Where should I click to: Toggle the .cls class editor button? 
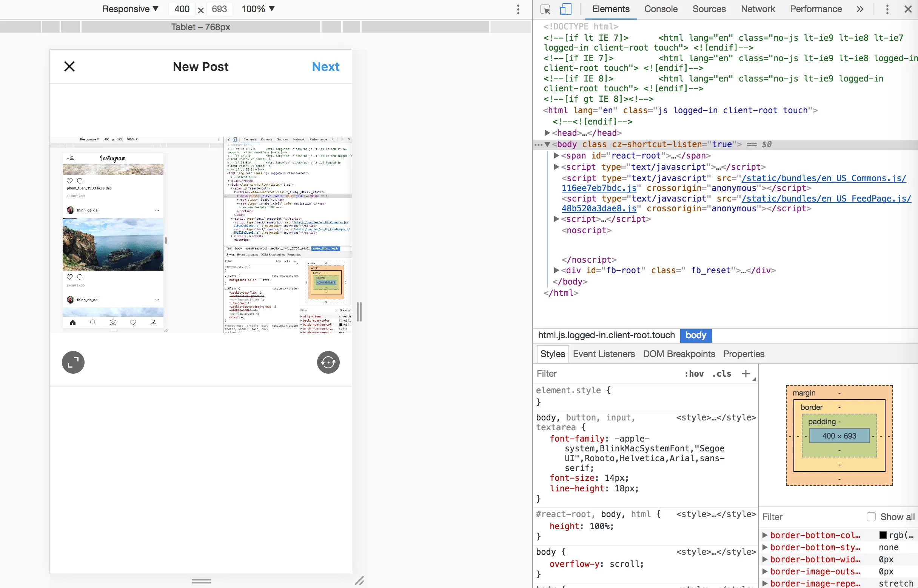coord(722,374)
